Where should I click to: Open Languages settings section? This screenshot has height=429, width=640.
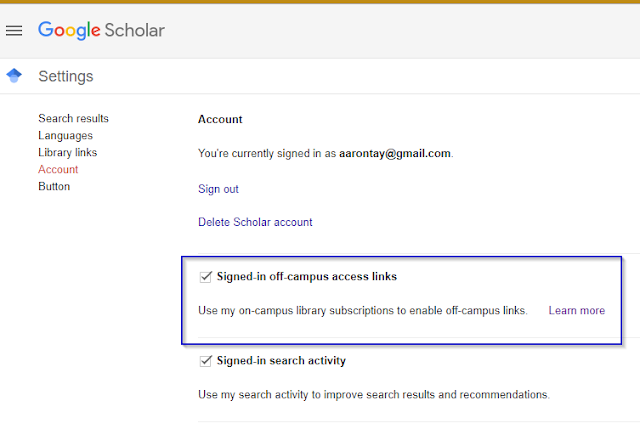(65, 136)
